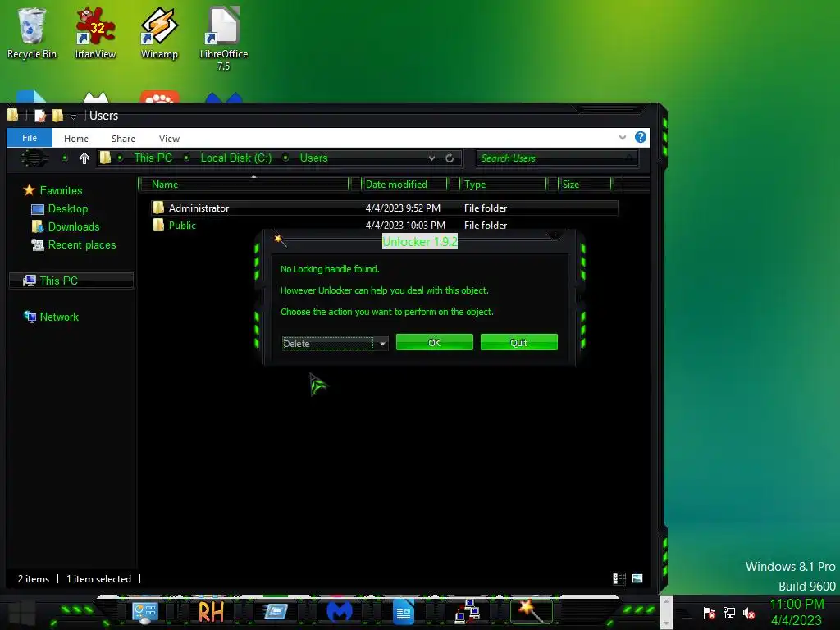Switch to the View ribbon tab
The image size is (840, 630).
[169, 138]
